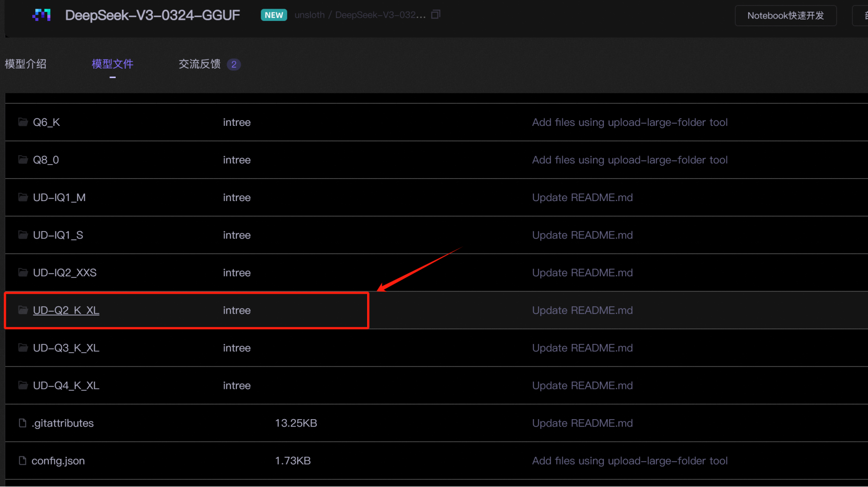The height and width of the screenshot is (487, 868).
Task: Click Q8_0 commit message 'Add files using upload-large-folder tool'
Action: (x=630, y=160)
